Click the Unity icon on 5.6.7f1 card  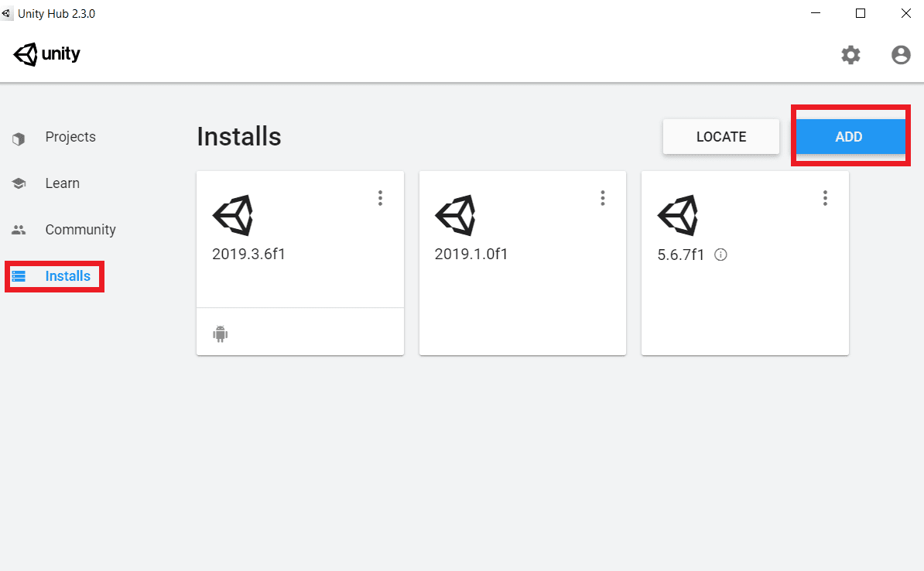(x=677, y=216)
